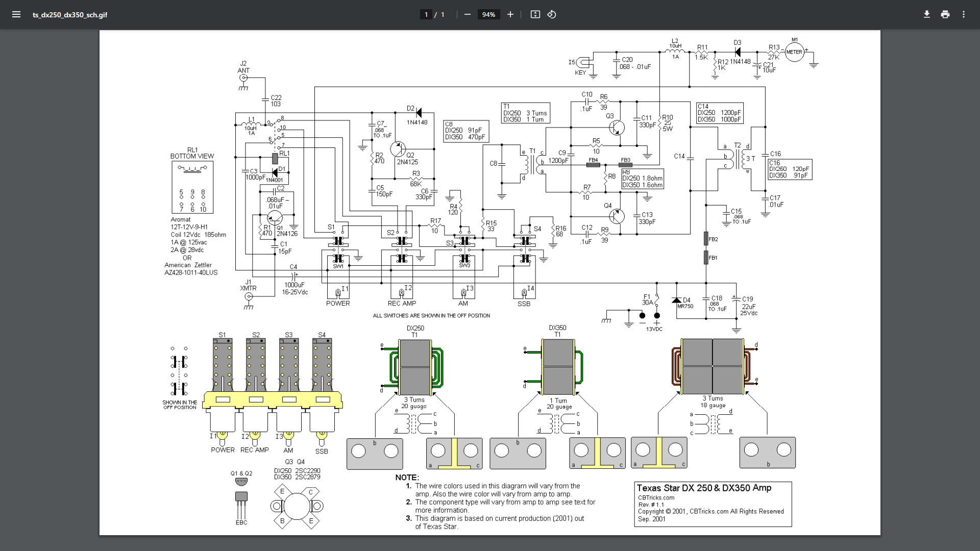The height and width of the screenshot is (551, 980).
Task: Click the ts_dx250_dx350_sch.gif file title
Action: [x=70, y=15]
